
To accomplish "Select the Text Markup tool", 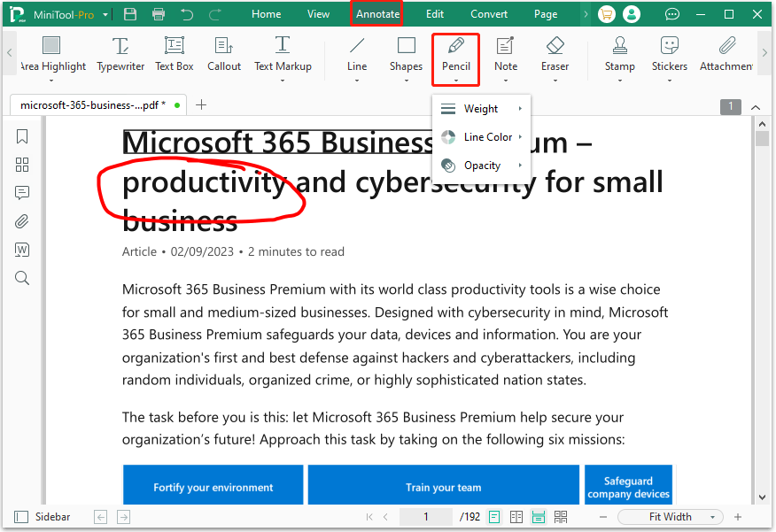I will tap(283, 54).
